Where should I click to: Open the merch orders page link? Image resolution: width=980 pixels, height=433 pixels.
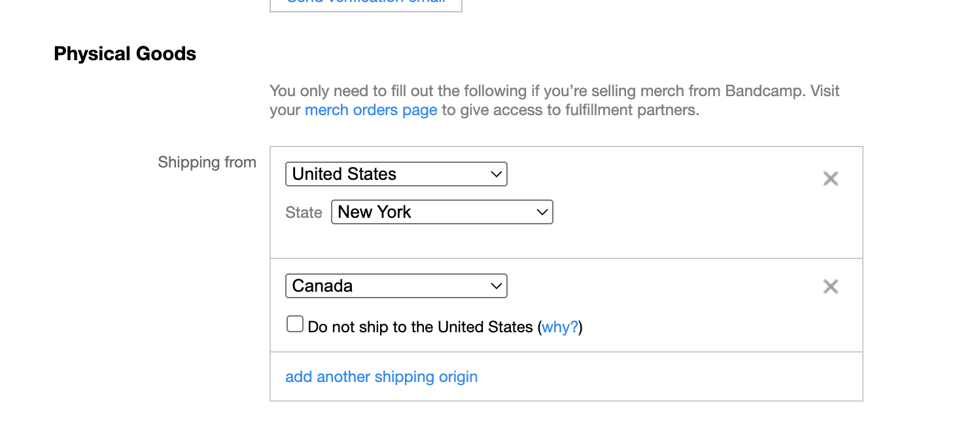371,110
